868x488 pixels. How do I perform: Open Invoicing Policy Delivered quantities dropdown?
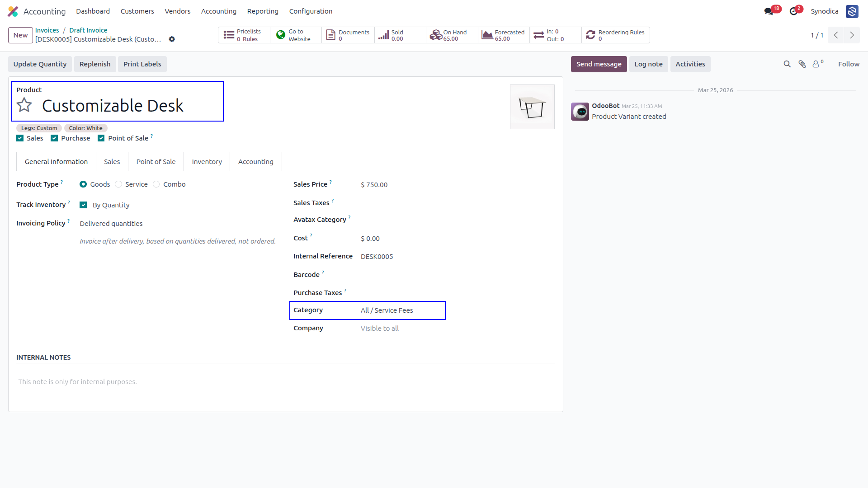point(178,224)
